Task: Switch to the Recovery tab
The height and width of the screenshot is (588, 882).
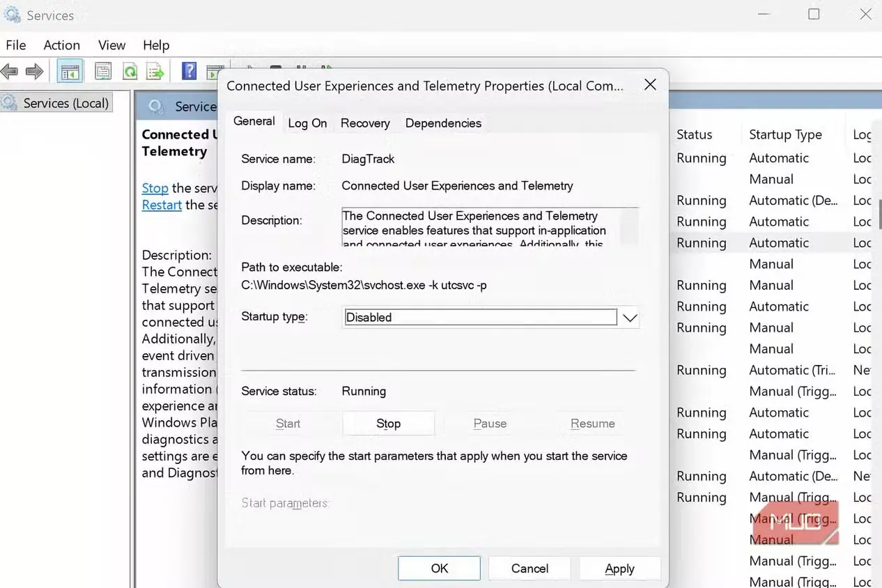Action: click(x=365, y=123)
